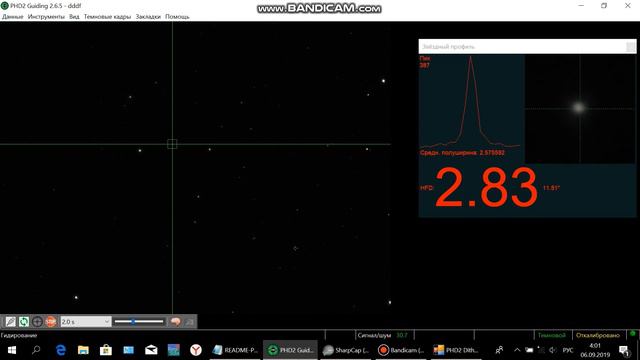640x360 pixels.
Task: Switch to README-P... window in taskbar
Action: (236, 350)
